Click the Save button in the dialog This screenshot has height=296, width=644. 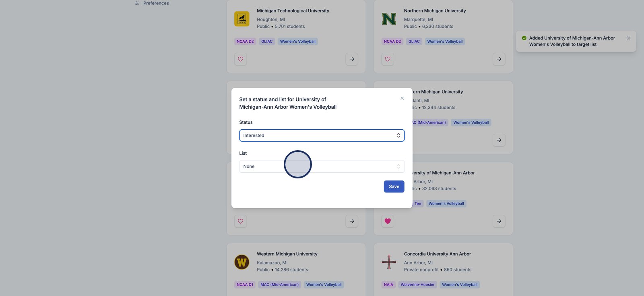pos(394,186)
